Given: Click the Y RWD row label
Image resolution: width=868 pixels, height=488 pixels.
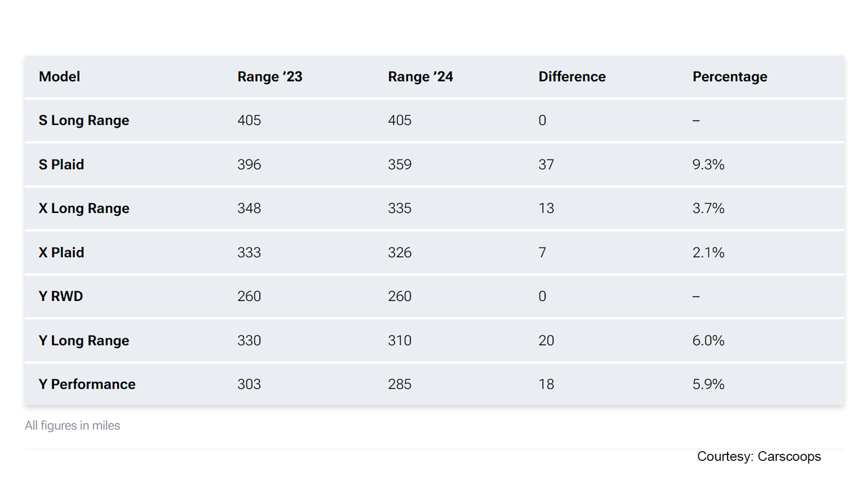Looking at the screenshot, I should click(x=61, y=297).
